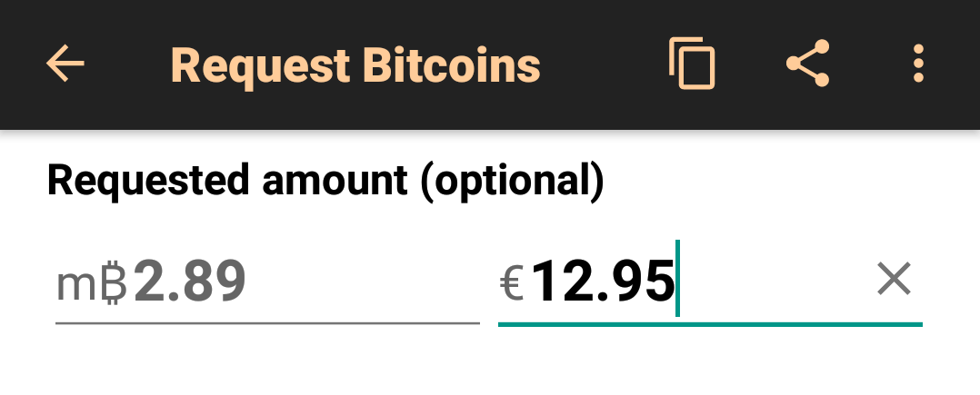Viewport: 980px width, 395px height.
Task: Tap the blinking text cursor after 12.95
Action: (677, 278)
